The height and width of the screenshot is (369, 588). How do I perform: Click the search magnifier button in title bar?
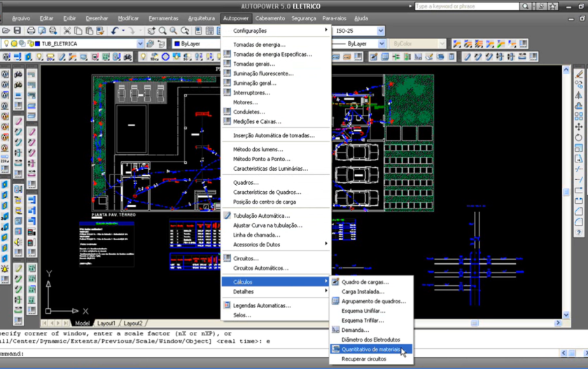click(x=526, y=6)
